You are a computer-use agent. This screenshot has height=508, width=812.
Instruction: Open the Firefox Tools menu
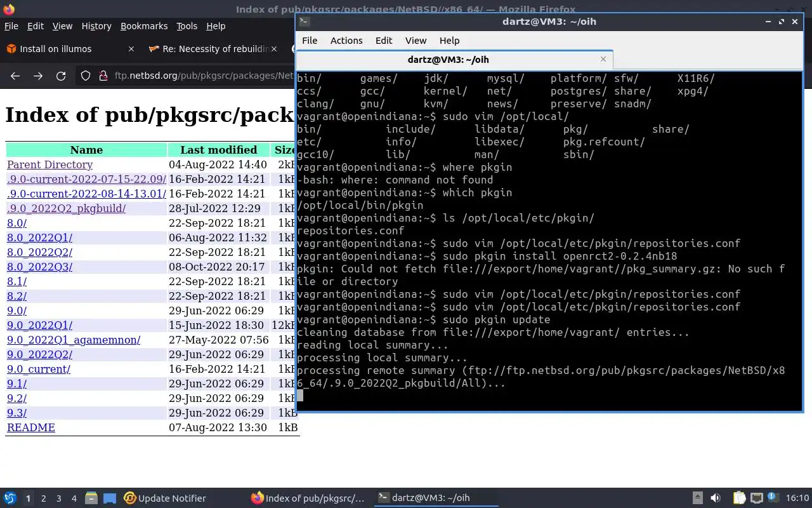(x=187, y=26)
